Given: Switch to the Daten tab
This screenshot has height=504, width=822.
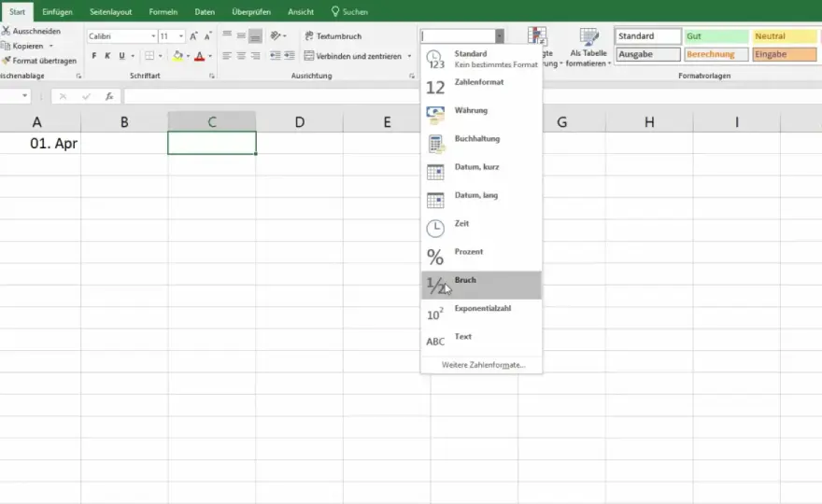Looking at the screenshot, I should click(x=205, y=11).
